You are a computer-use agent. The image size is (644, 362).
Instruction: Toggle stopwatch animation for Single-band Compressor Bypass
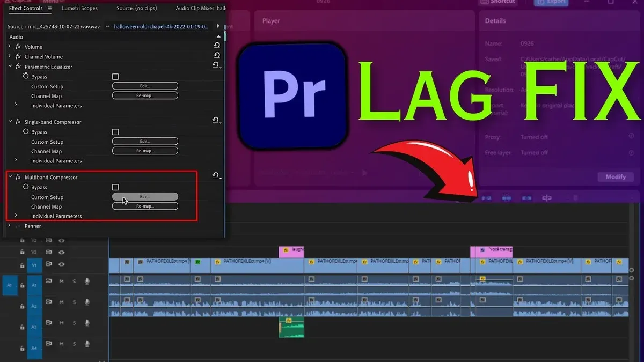point(26,131)
